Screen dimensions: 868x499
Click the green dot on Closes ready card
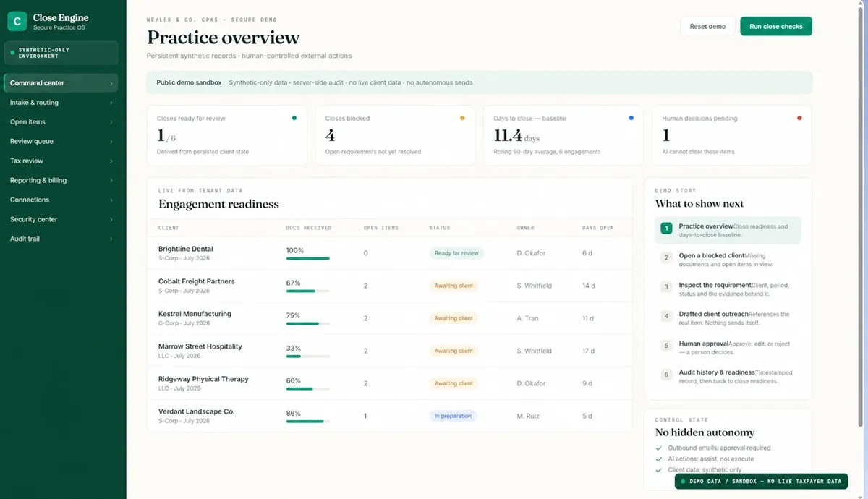click(294, 118)
